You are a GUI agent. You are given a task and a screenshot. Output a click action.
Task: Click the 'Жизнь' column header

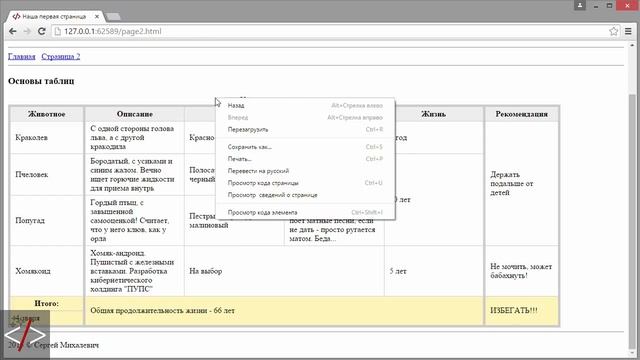click(433, 114)
